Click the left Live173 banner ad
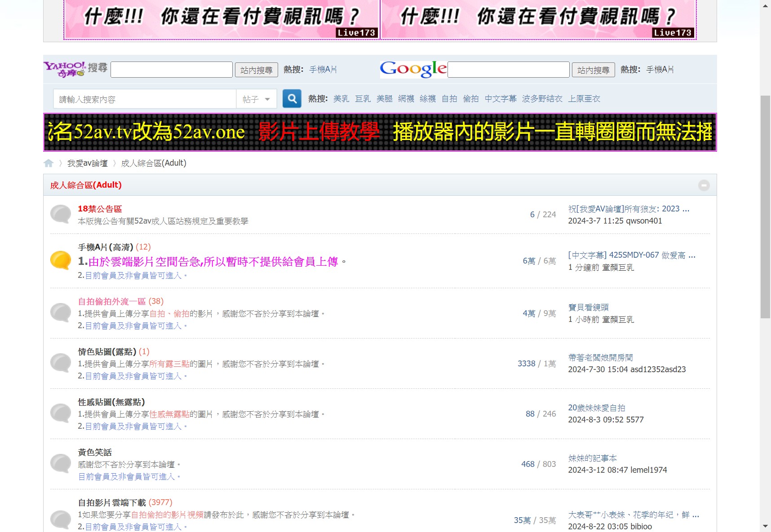 [222, 20]
